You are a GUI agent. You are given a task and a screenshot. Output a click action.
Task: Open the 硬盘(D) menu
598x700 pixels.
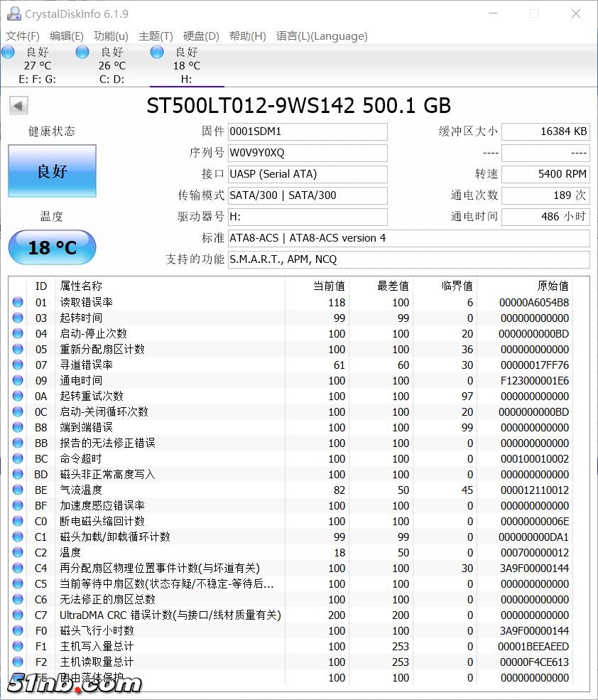201,36
